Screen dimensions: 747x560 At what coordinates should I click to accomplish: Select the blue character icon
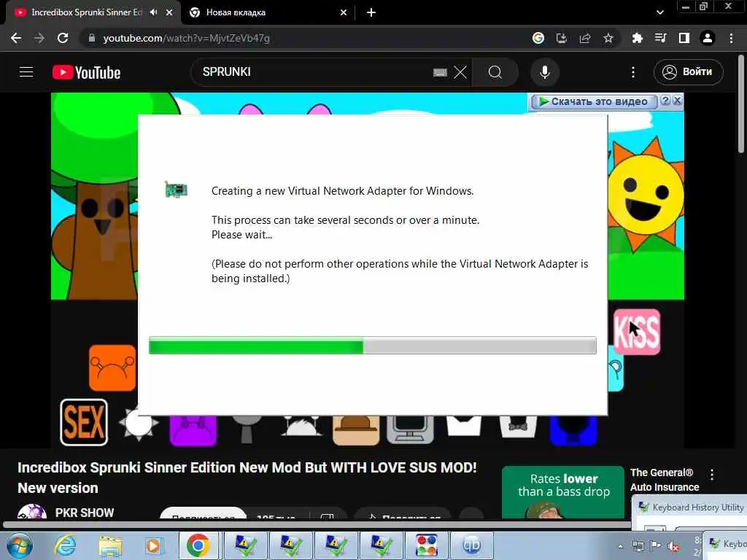click(x=573, y=430)
